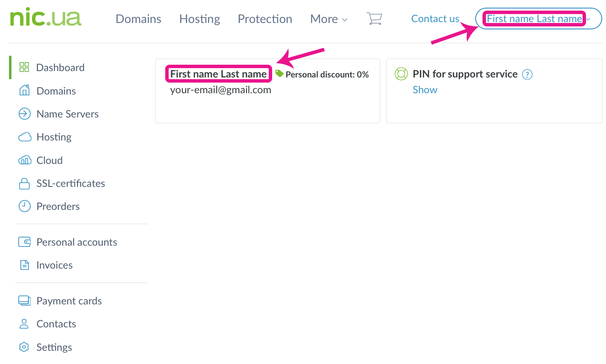The width and height of the screenshot is (606, 364).
Task: Open Hosting in the top navigation
Action: (x=199, y=19)
